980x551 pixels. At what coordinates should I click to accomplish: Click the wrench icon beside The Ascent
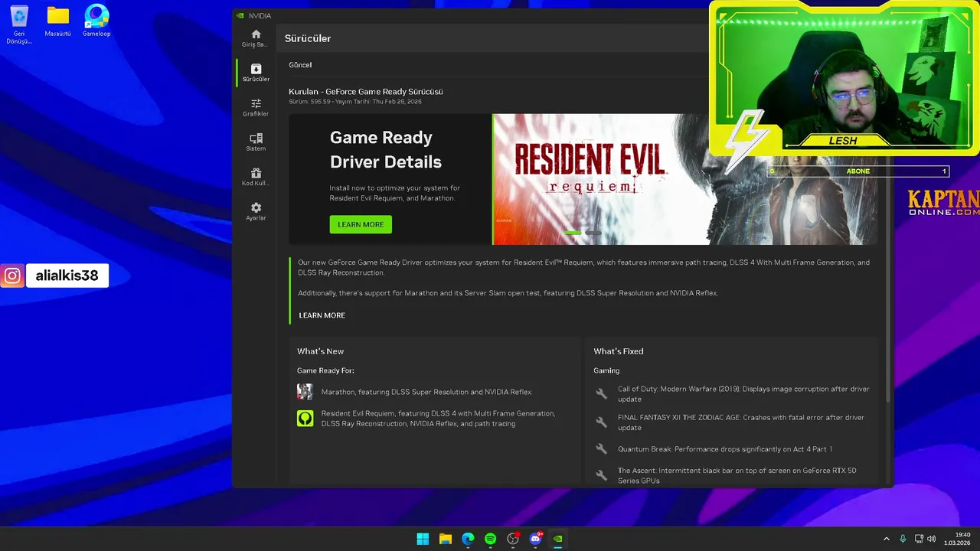click(x=602, y=475)
